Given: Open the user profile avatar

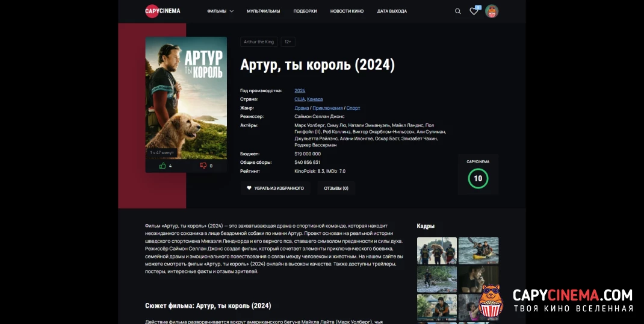Looking at the screenshot, I should coord(492,11).
